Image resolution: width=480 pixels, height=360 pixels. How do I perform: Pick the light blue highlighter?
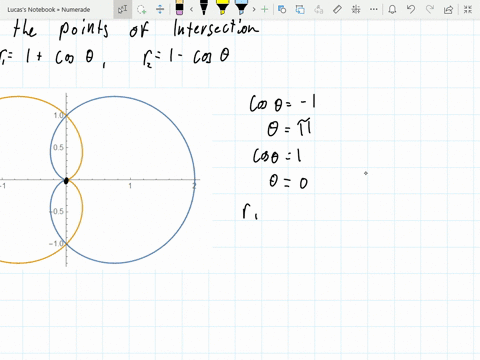coord(241,8)
